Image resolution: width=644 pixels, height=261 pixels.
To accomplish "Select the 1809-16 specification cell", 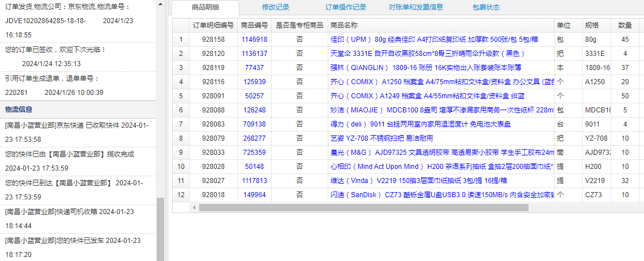I will (x=596, y=68).
